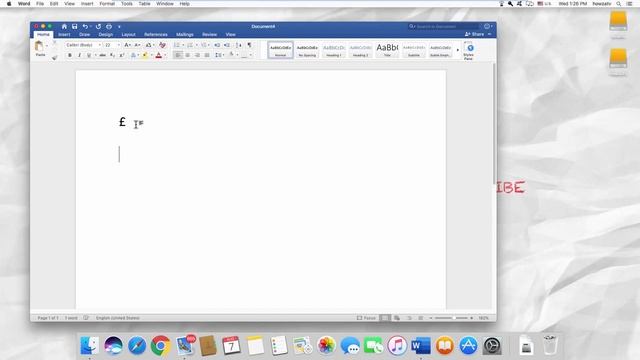
Task: Toggle show paragraph marks (¶)
Action: tap(249, 45)
